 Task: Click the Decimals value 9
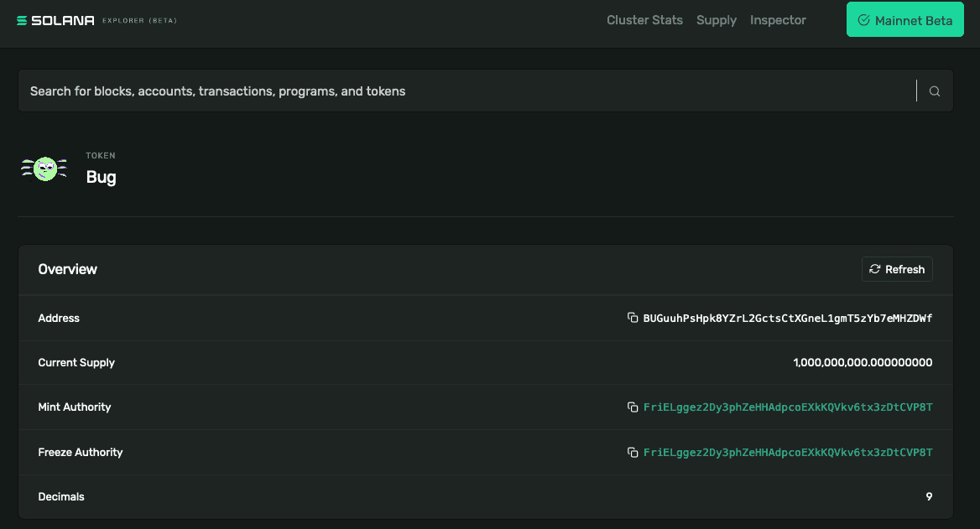(929, 496)
